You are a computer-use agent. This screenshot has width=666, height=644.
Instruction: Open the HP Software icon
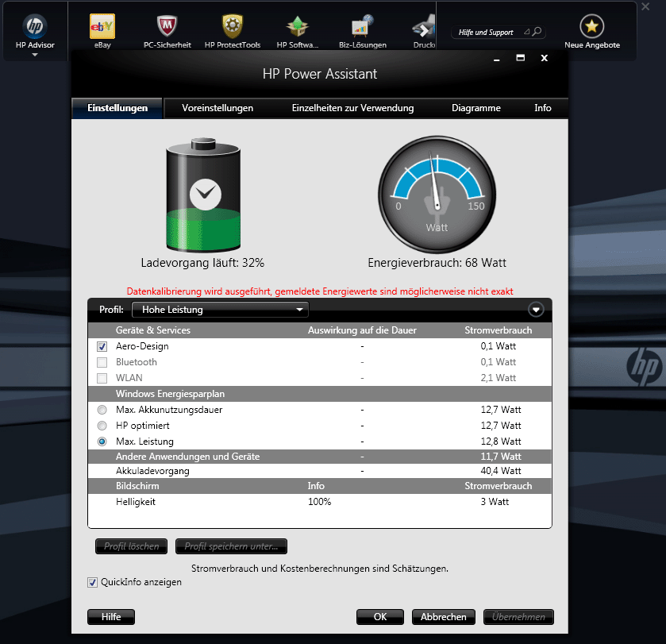click(298, 26)
